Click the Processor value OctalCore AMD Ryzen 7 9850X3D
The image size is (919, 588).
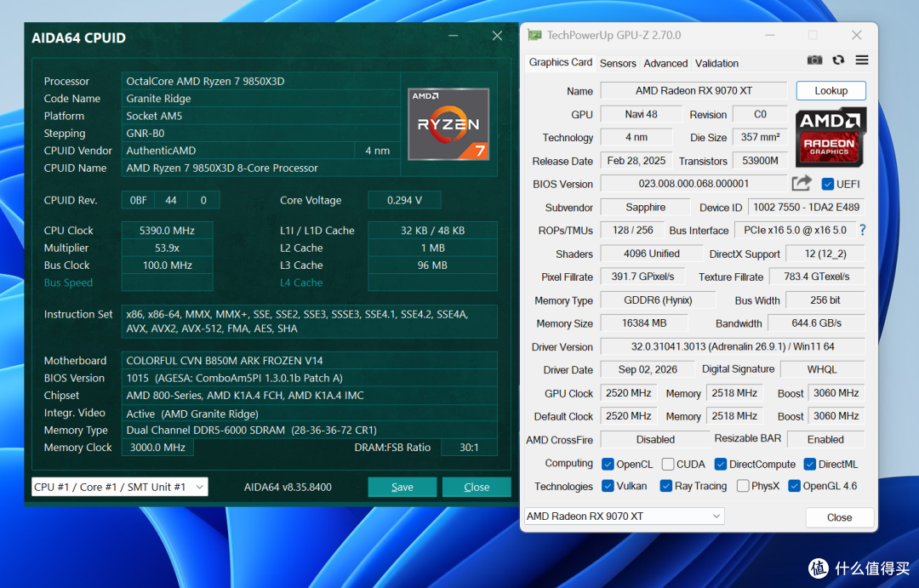point(261,81)
